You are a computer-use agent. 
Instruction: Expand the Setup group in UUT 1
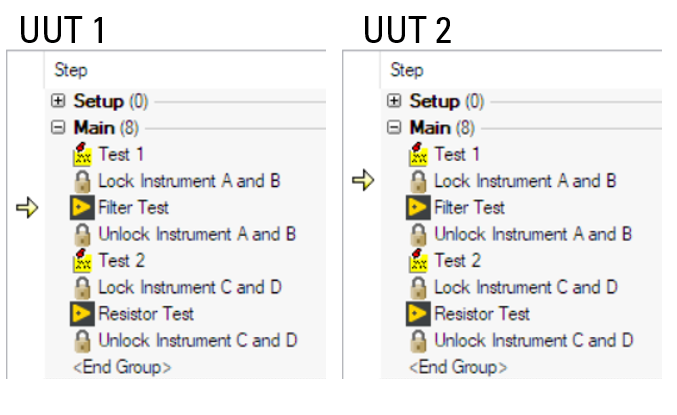pos(58,102)
